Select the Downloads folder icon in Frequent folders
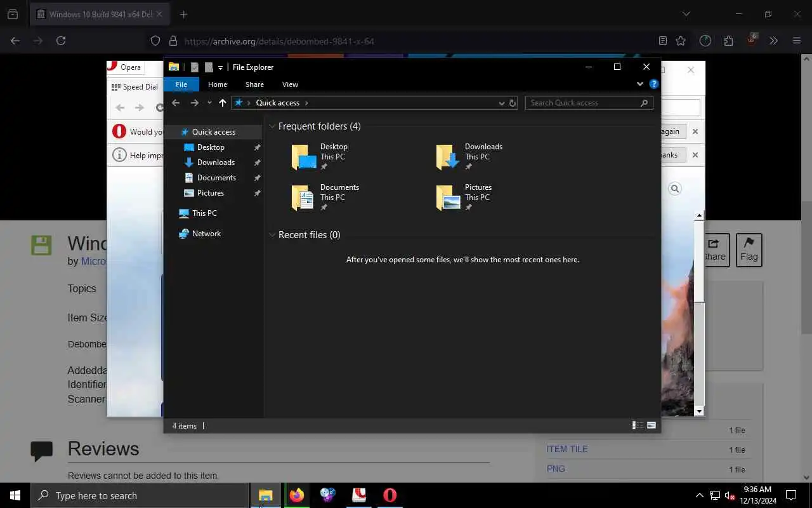 pyautogui.click(x=449, y=157)
